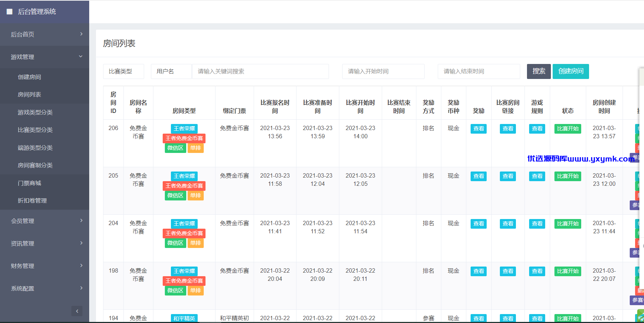Click 2021-03-22 20:11 start time
Image resolution: width=644 pixels, height=323 pixels.
360,275
